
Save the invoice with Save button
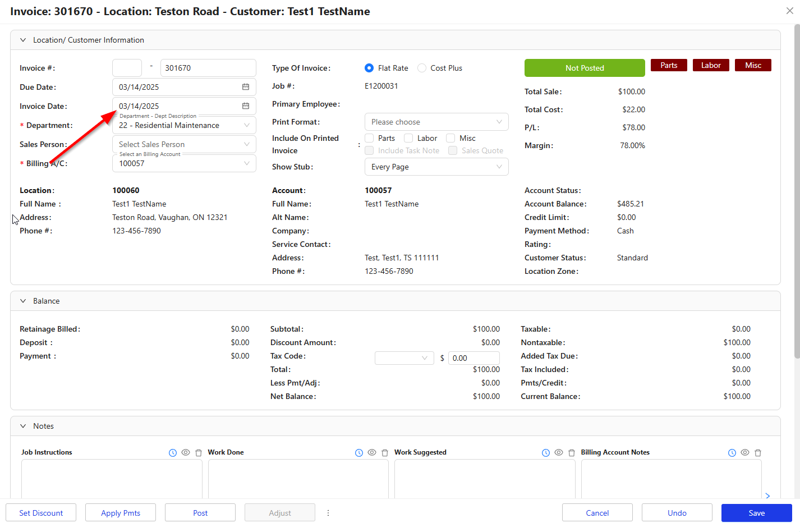tap(757, 513)
